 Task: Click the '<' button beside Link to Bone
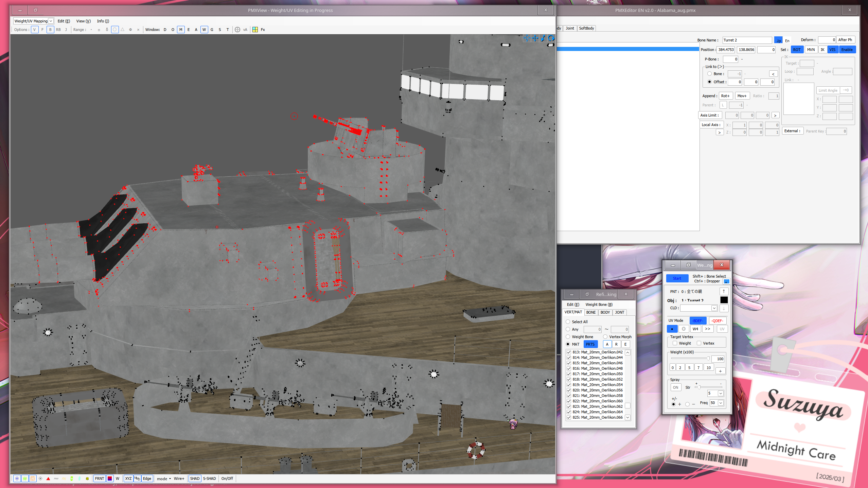point(773,74)
